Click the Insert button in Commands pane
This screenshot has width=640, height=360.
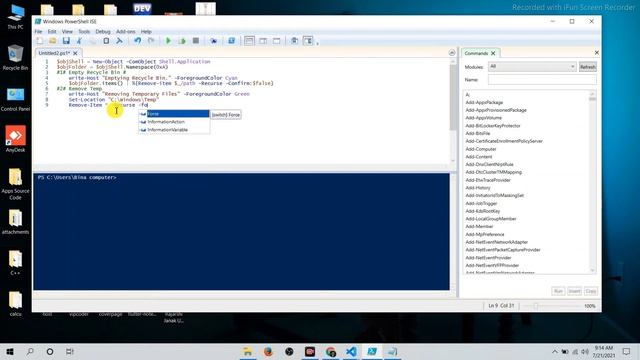coord(574,291)
